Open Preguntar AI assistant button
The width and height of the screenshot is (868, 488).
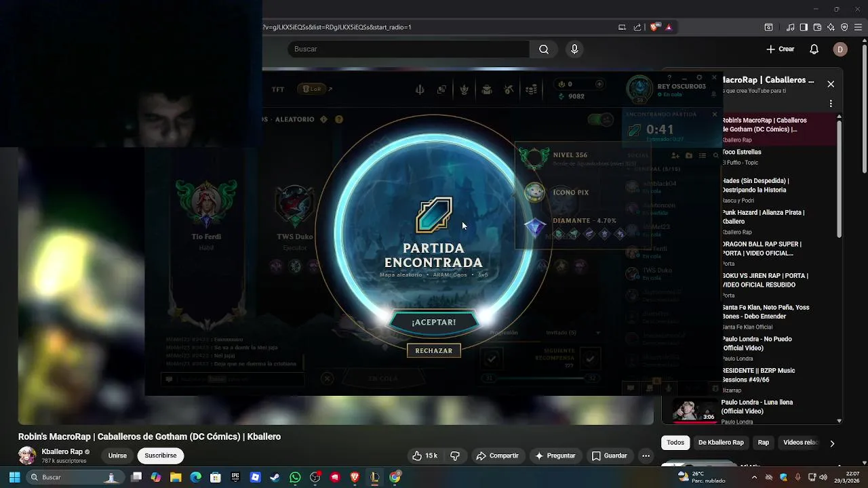[555, 455]
